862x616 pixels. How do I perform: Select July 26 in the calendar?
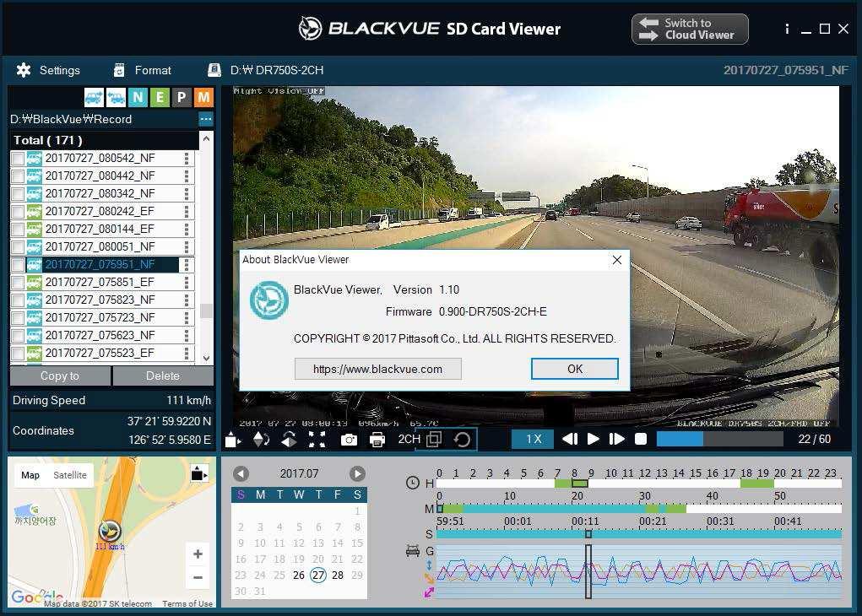pos(299,575)
